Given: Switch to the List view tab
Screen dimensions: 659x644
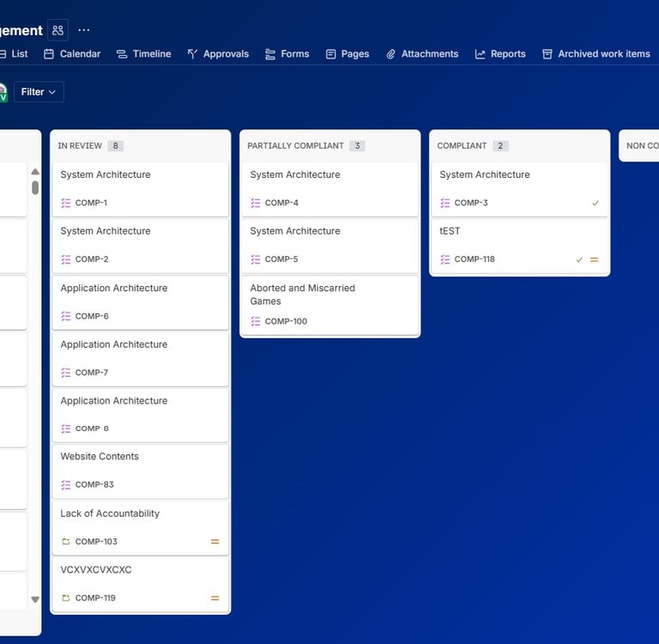Looking at the screenshot, I should tap(14, 54).
